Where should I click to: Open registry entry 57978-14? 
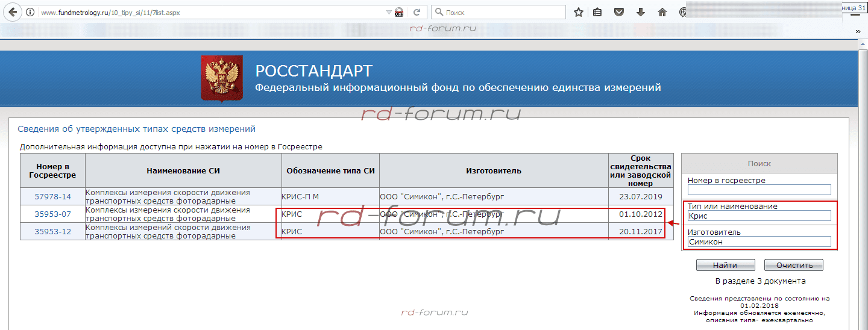(52, 196)
